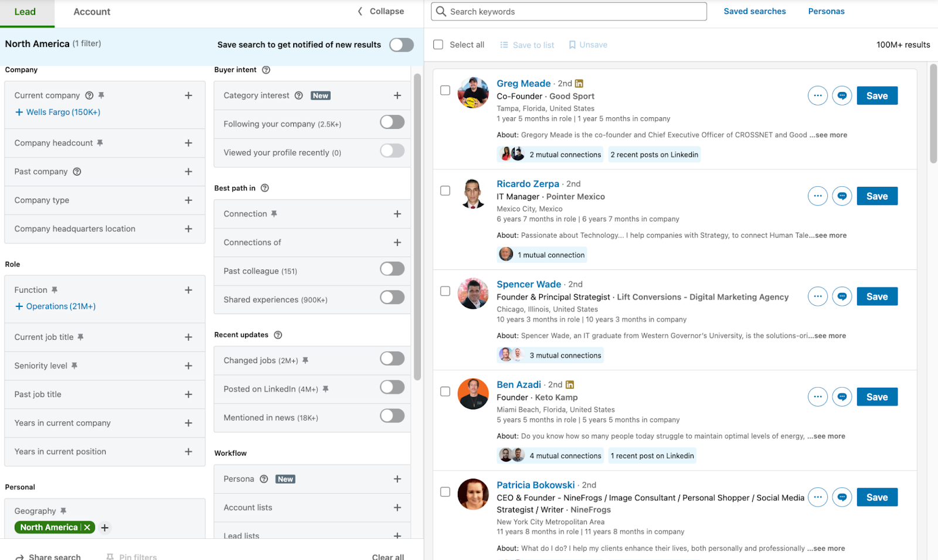Screen dimensions: 938x560
Task: Open more options for Ricardo Zerpa
Action: (817, 196)
